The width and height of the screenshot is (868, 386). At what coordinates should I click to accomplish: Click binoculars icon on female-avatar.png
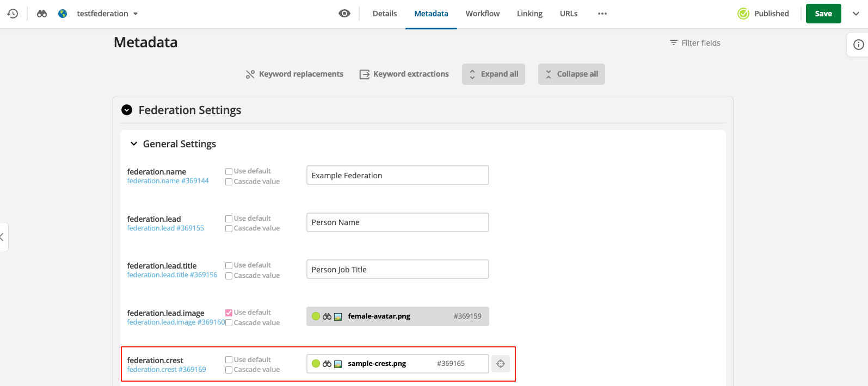[327, 316]
